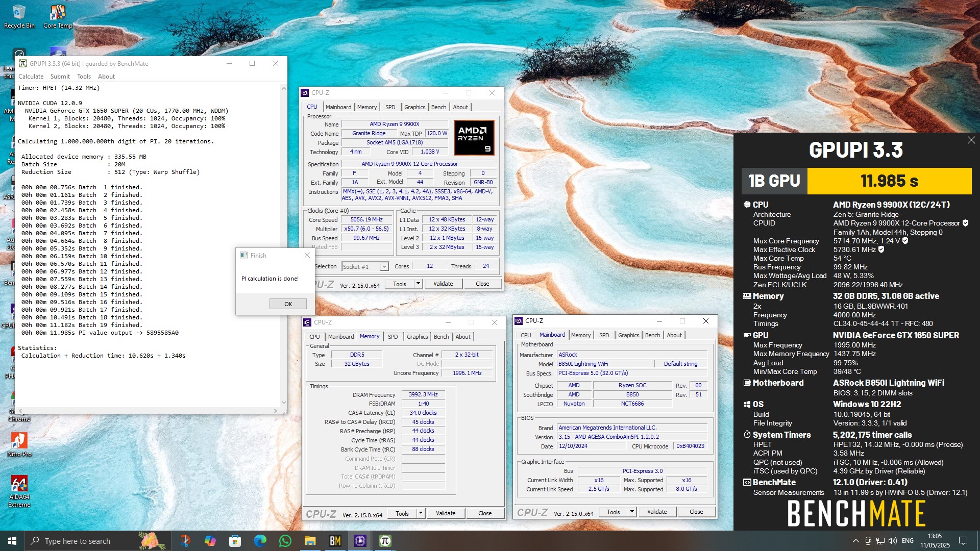Screen dimensions: 980x551
Task: Click the GPUPI vertical scrollbar up arrow
Action: tap(284, 88)
